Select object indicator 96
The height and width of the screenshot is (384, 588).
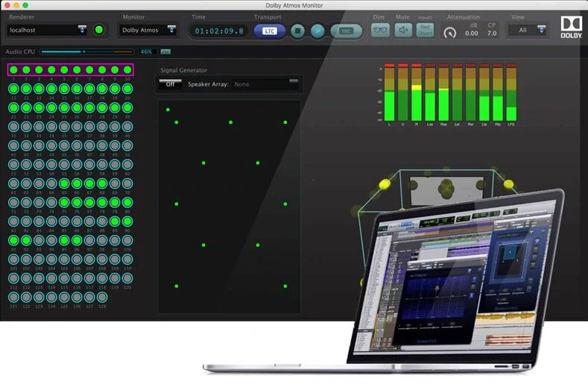77,240
